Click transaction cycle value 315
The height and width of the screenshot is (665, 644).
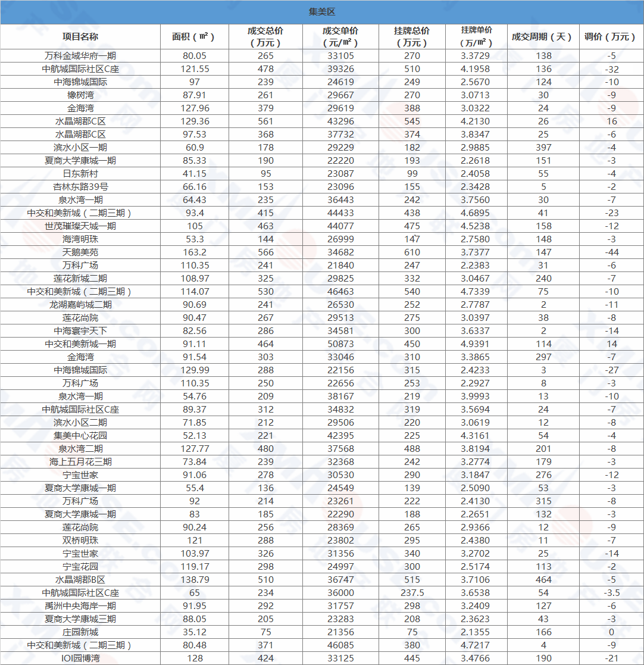[543, 502]
